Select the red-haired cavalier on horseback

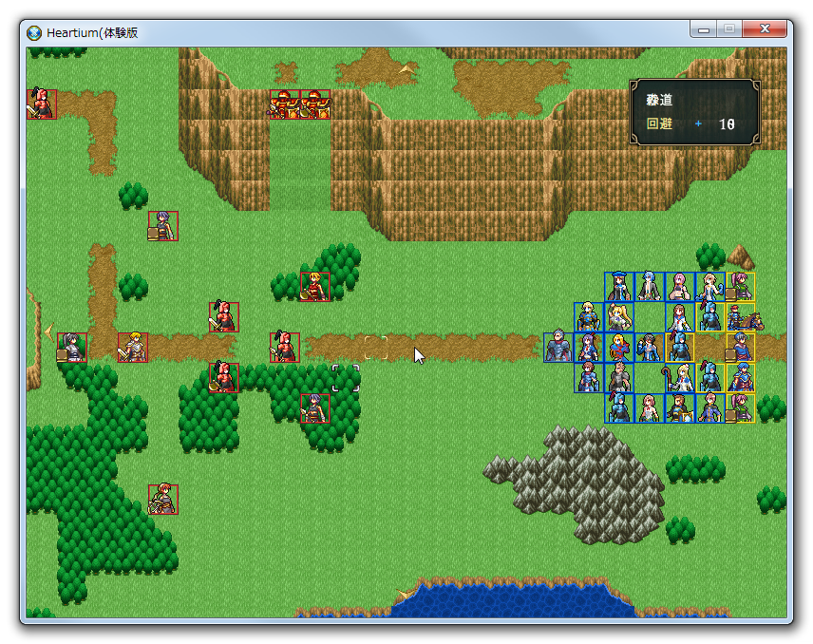tap(743, 317)
